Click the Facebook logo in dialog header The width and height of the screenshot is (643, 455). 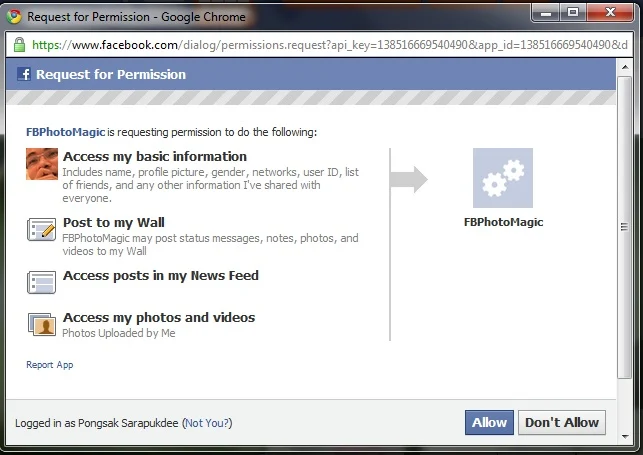pos(24,74)
